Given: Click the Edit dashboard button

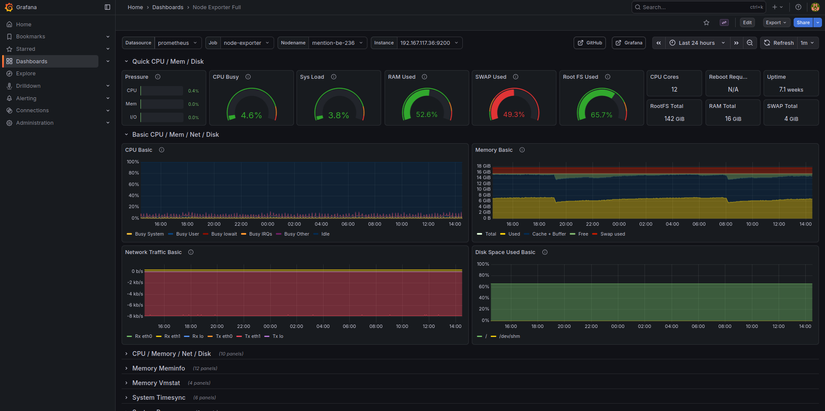Looking at the screenshot, I should (747, 22).
